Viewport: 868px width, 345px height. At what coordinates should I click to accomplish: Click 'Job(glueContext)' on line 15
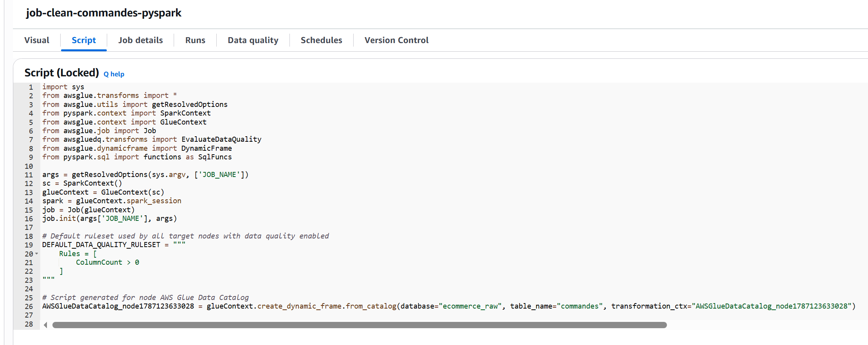(101, 210)
